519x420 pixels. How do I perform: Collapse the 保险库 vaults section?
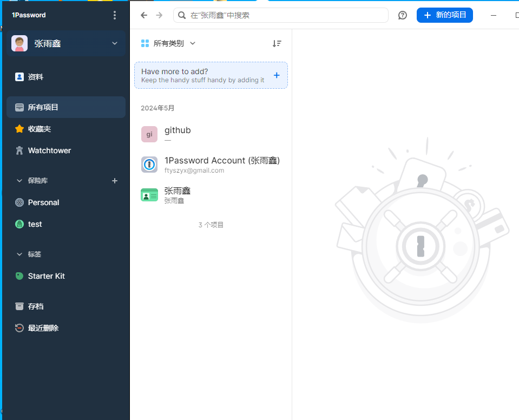[20, 181]
